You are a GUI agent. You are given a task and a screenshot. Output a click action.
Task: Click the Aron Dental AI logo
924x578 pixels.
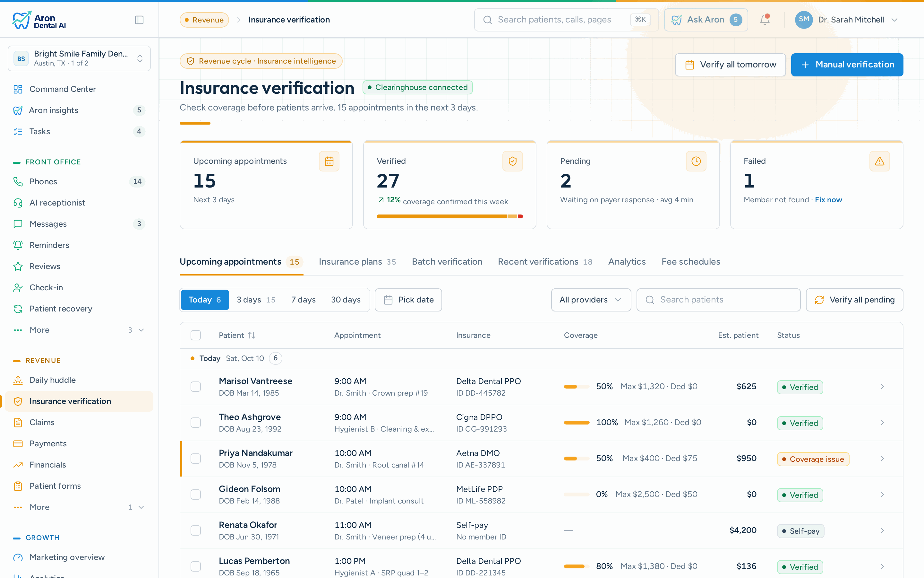(x=39, y=21)
